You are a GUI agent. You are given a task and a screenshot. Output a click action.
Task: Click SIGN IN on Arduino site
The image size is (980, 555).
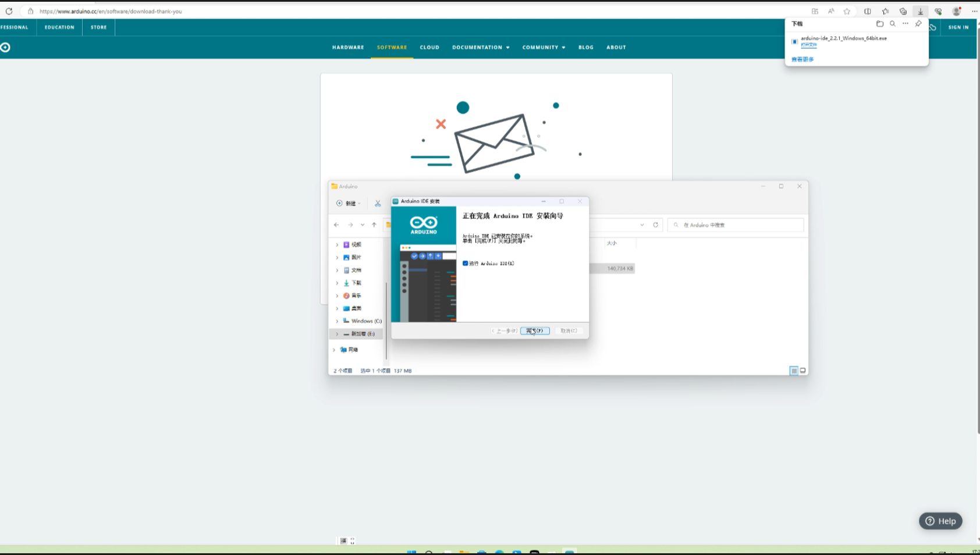958,27
